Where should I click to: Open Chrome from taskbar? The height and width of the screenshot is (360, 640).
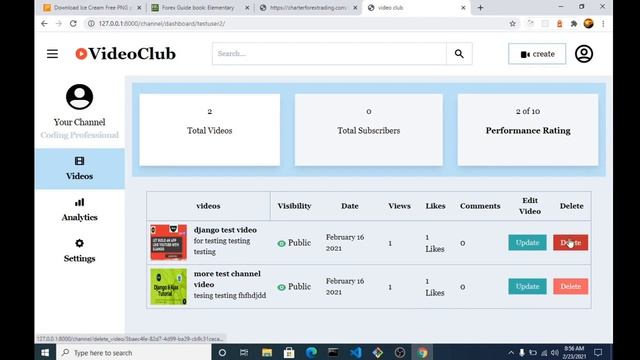(x=422, y=352)
